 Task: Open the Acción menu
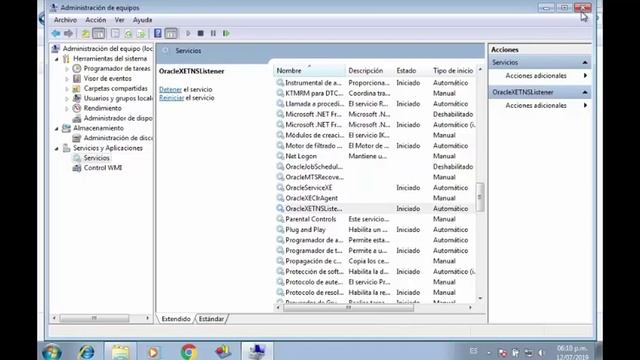coord(96,20)
